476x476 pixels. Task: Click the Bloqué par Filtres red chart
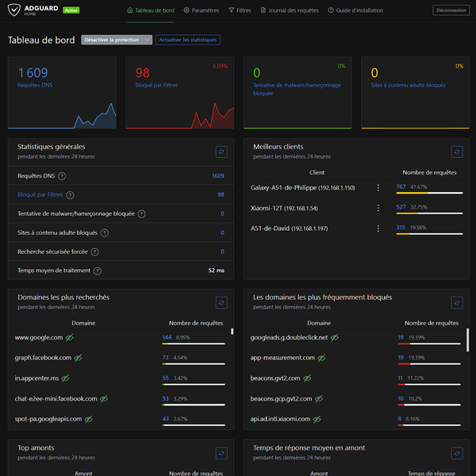(x=180, y=116)
